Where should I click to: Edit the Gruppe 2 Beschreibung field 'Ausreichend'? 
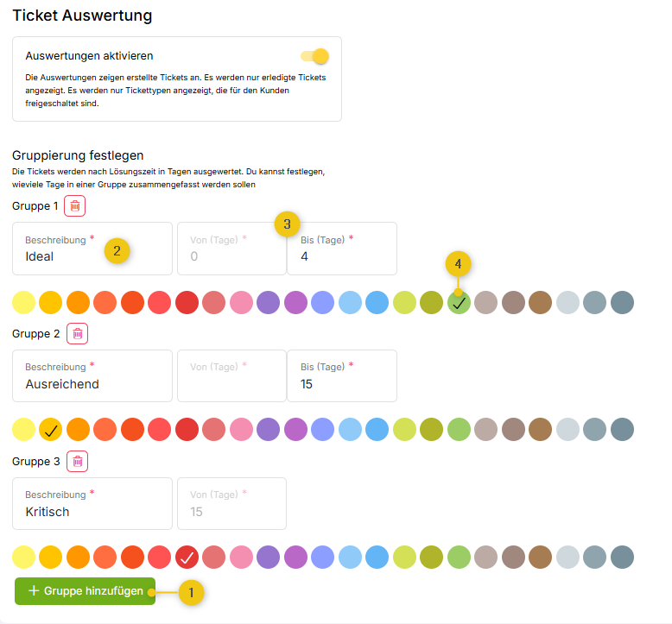(x=92, y=384)
